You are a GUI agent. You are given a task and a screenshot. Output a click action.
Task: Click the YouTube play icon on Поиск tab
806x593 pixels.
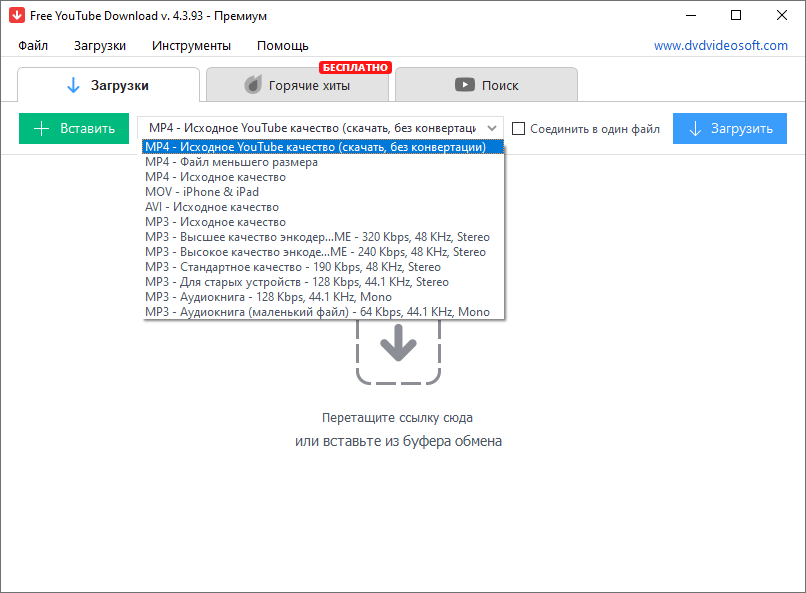464,85
